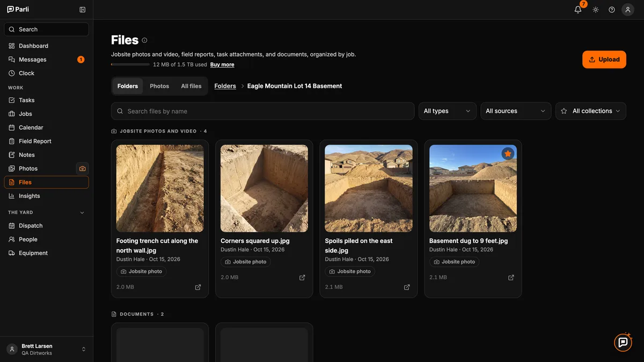644x362 pixels.
Task: Open external link for Footing trench photo
Action: pyautogui.click(x=198, y=287)
